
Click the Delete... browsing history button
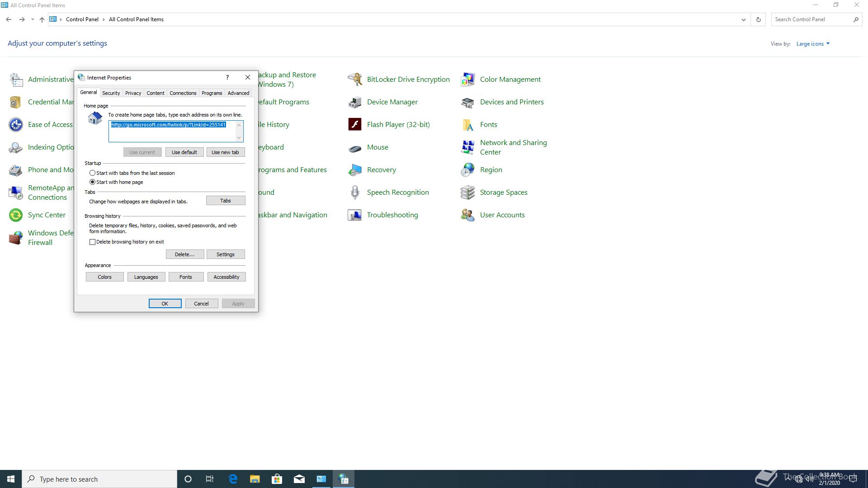click(x=184, y=254)
